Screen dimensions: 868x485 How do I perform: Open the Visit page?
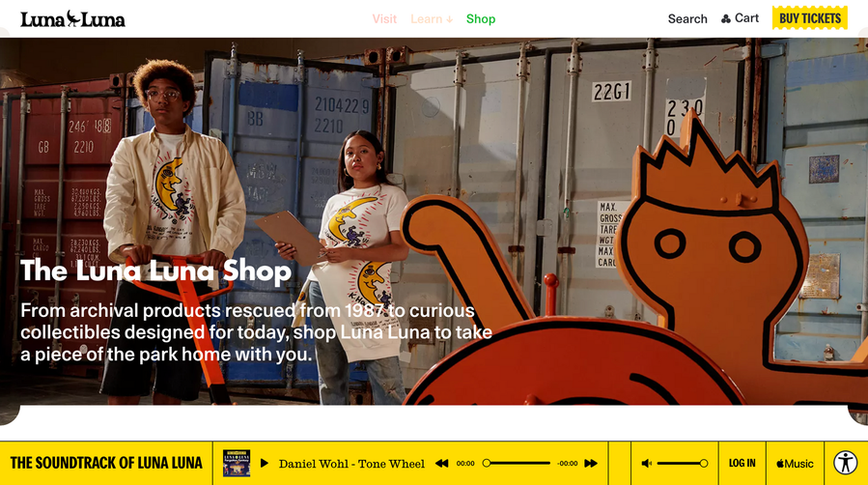coord(384,18)
